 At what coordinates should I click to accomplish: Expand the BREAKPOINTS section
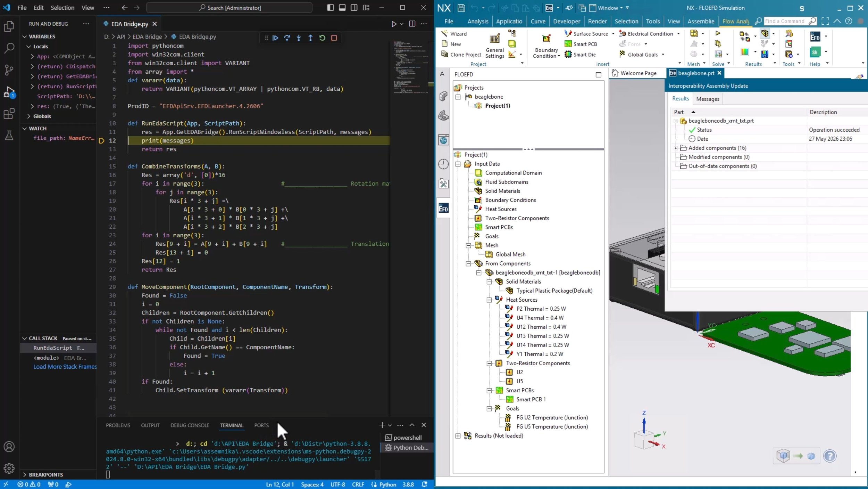point(24,475)
